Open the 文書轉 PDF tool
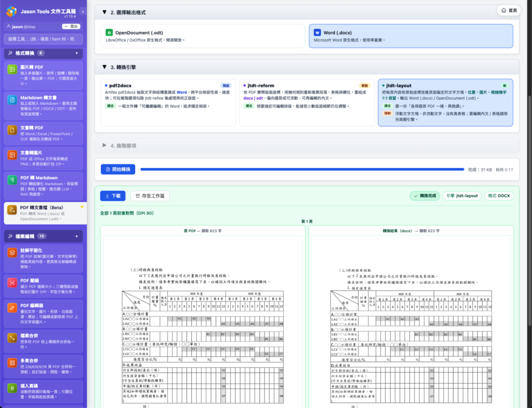This screenshot has height=408, width=532. coord(44,133)
